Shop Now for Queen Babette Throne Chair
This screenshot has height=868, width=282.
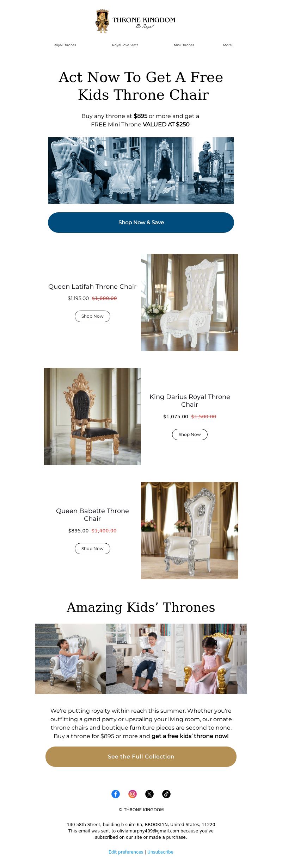click(92, 549)
